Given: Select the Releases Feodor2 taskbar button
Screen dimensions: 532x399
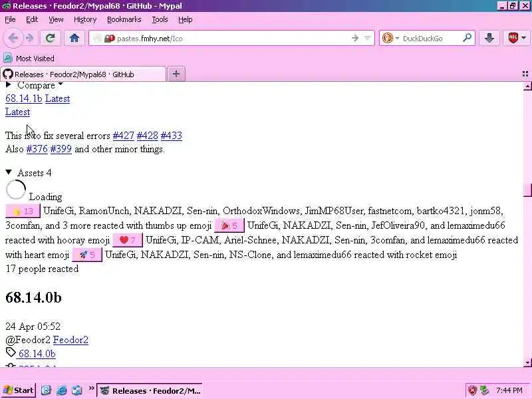Looking at the screenshot, I should click(150, 391).
